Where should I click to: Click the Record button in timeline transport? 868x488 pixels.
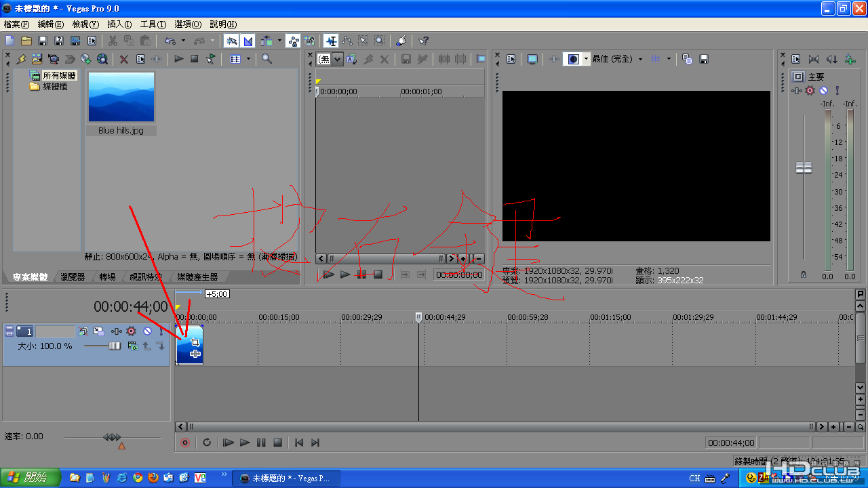(x=185, y=443)
